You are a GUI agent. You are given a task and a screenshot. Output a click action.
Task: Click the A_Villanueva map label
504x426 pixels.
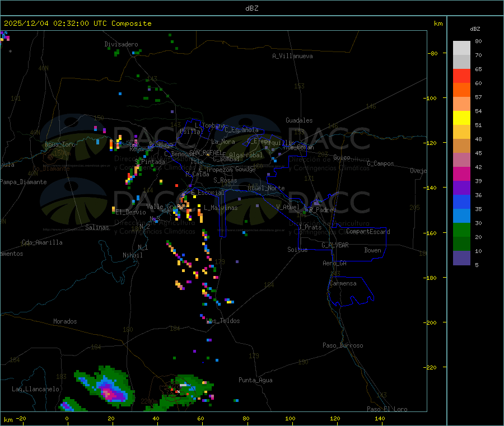[292, 56]
